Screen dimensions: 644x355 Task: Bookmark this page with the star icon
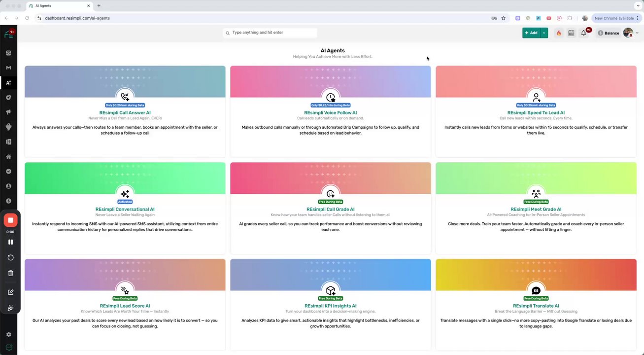tap(503, 18)
